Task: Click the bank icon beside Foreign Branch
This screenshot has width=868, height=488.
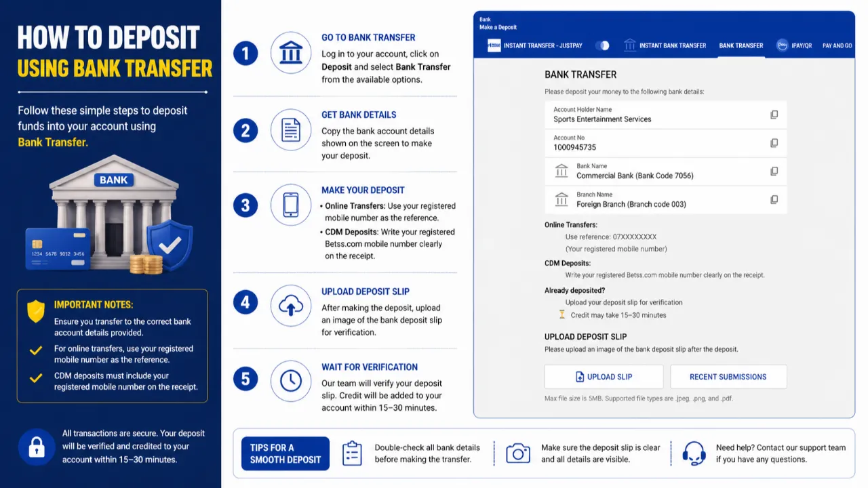Action: tap(561, 199)
